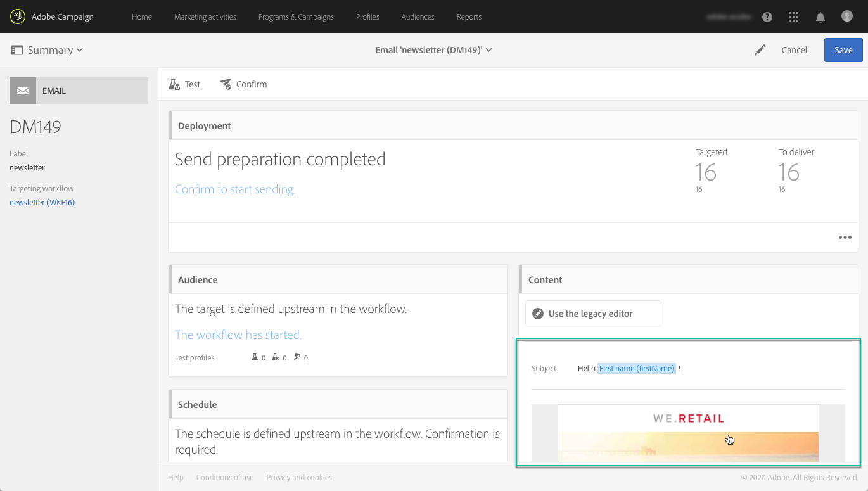
Task: Click the Confirm send toolbar button
Action: point(243,84)
